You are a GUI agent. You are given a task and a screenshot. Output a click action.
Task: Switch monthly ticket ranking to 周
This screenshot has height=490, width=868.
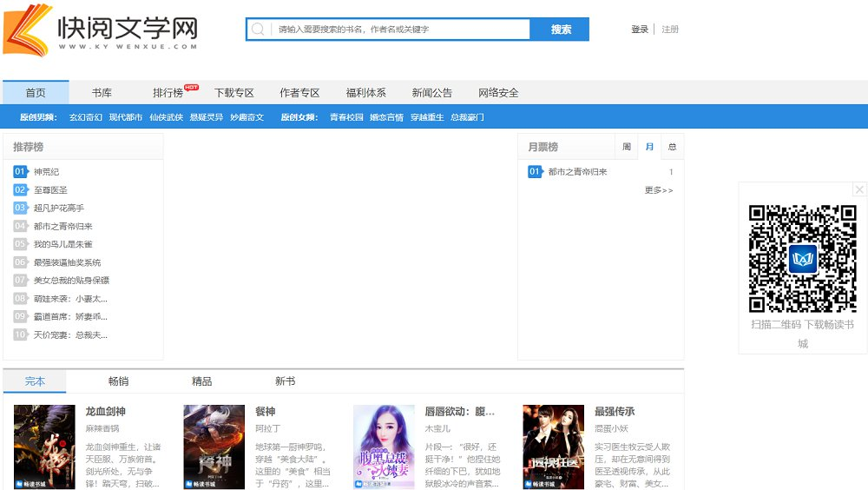pos(626,147)
